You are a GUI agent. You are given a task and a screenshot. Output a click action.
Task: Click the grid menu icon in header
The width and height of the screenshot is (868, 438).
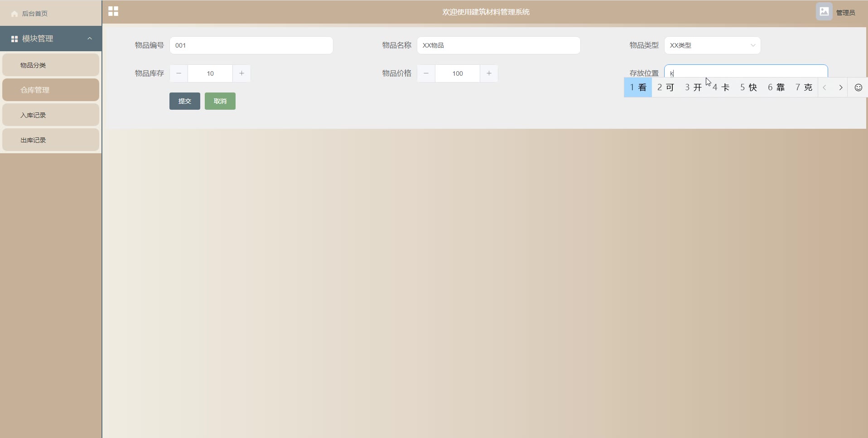point(113,11)
